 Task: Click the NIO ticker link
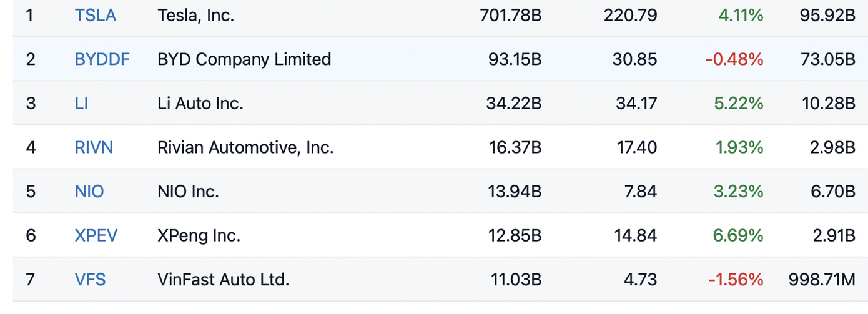pyautogui.click(x=89, y=191)
